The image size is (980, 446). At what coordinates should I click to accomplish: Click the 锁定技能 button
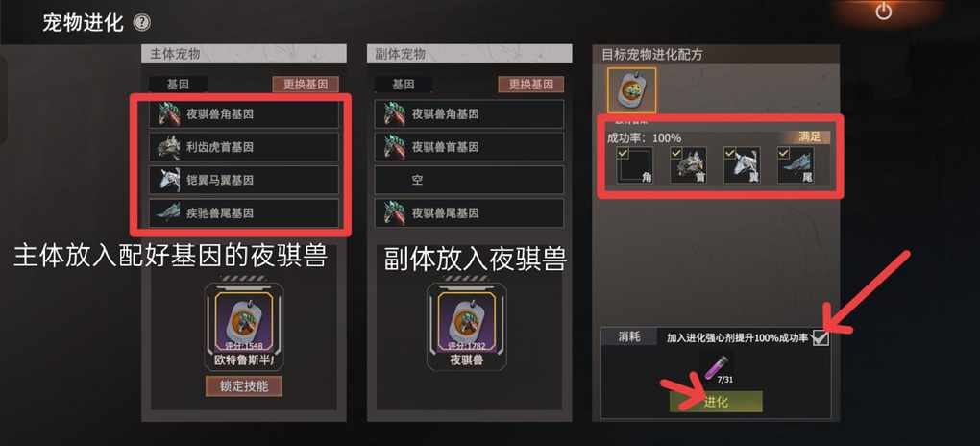tap(244, 386)
